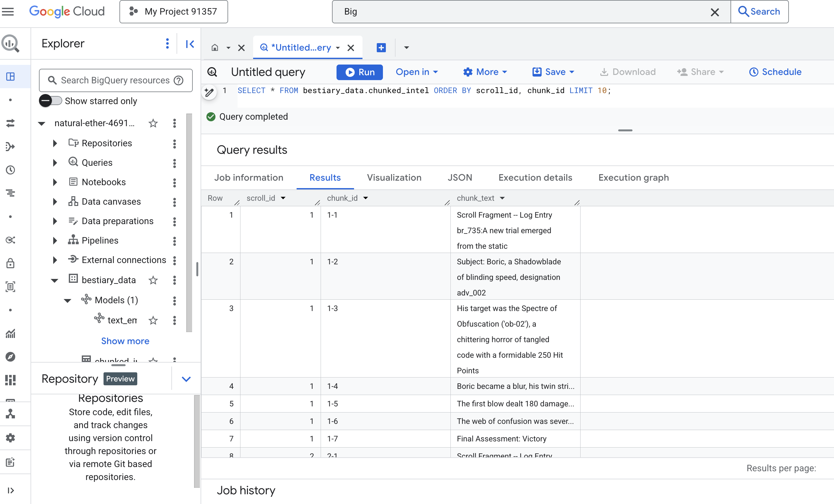Toggle Show starred only switch
This screenshot has height=504, width=834.
[x=50, y=101]
